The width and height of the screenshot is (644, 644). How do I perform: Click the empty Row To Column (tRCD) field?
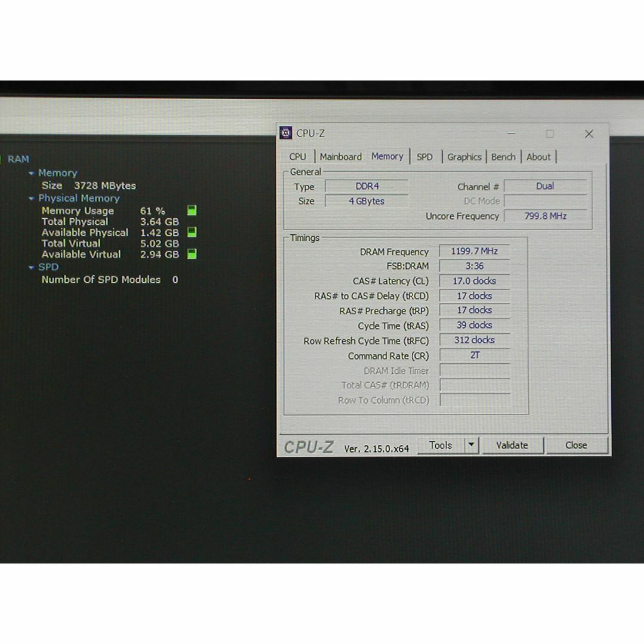click(475, 400)
